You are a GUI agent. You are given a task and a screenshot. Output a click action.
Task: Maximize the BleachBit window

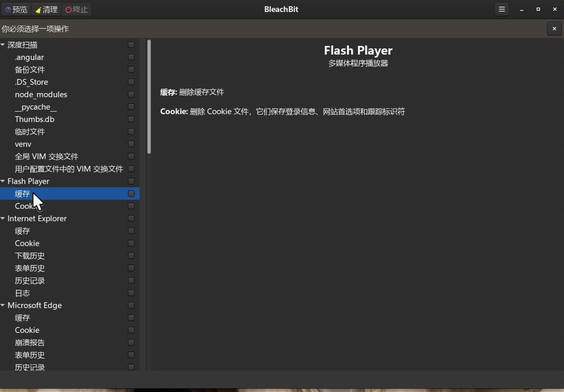(x=538, y=9)
